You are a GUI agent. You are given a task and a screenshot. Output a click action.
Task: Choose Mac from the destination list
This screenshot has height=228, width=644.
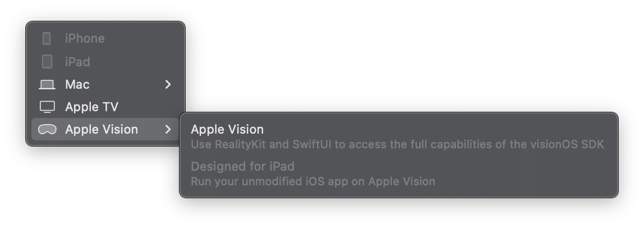click(x=105, y=84)
